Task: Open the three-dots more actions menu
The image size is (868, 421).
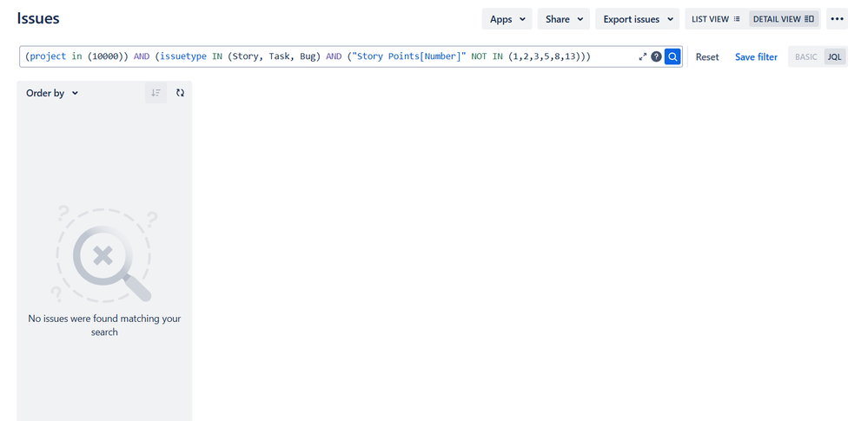Action: [837, 19]
